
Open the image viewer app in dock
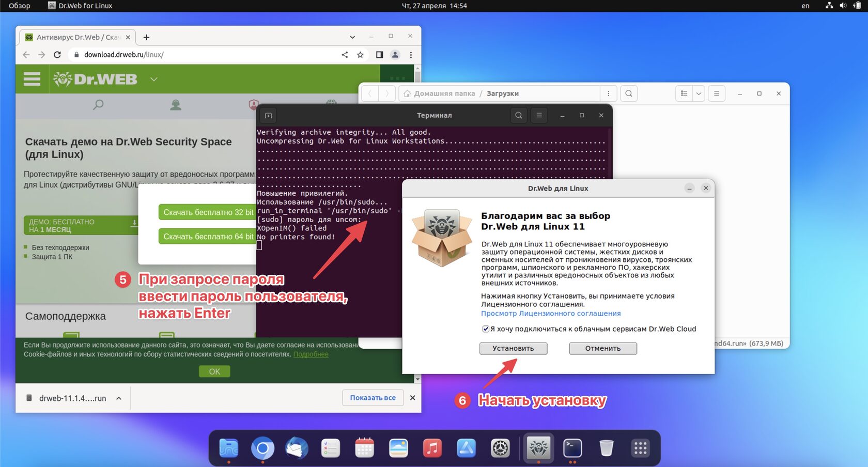click(x=398, y=448)
